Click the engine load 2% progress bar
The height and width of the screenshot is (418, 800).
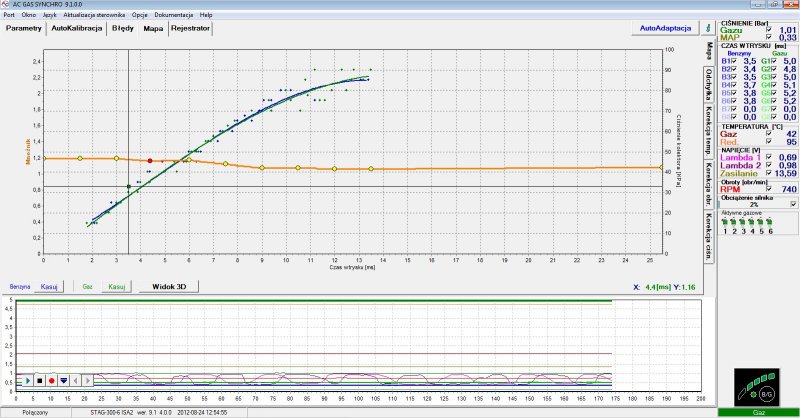[x=754, y=204]
